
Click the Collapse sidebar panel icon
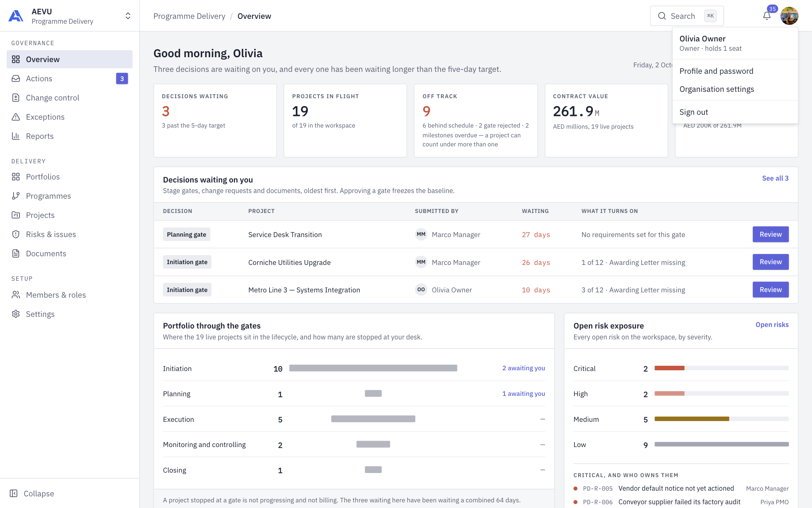pyautogui.click(x=14, y=493)
